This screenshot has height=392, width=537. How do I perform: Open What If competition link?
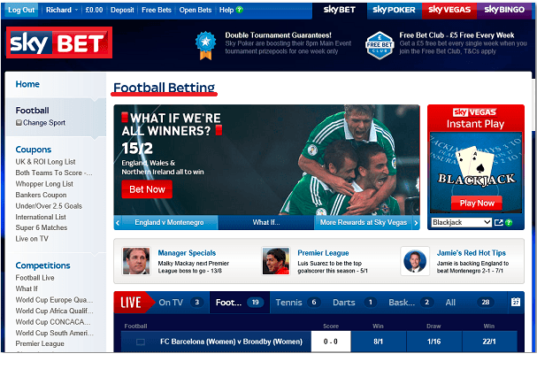coord(27,288)
